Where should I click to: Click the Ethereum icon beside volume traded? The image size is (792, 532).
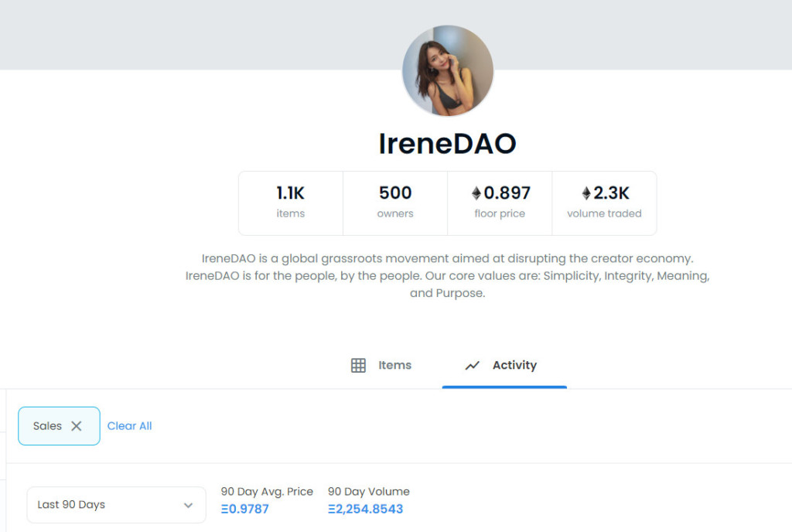586,193
